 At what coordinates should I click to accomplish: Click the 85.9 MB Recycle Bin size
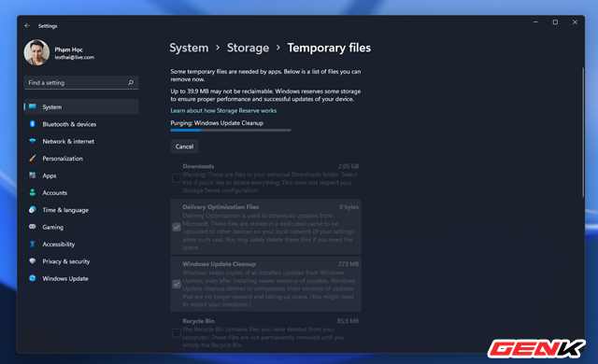click(x=348, y=320)
